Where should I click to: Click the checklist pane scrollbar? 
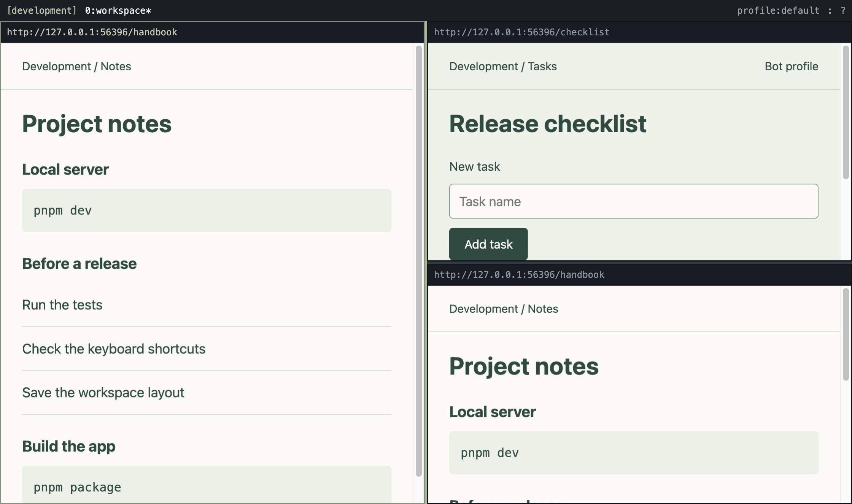click(846, 112)
